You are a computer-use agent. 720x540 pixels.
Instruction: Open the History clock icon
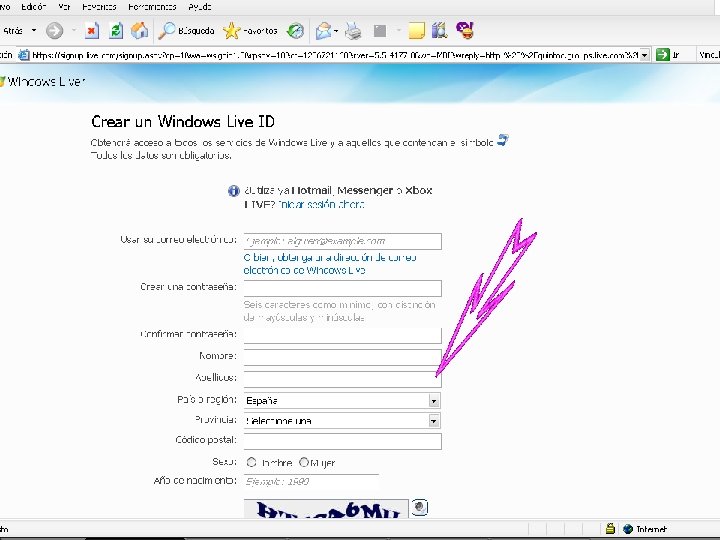pos(295,31)
